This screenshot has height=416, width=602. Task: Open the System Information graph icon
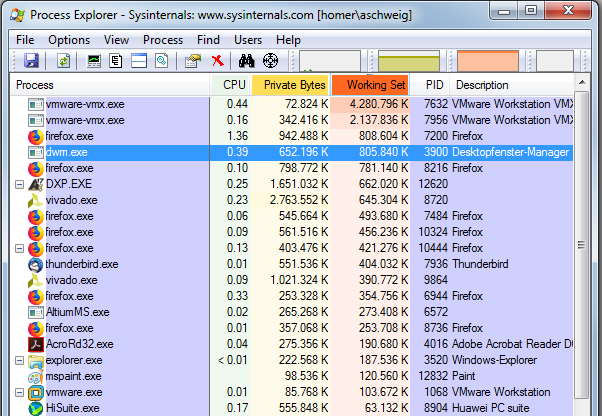[94, 61]
